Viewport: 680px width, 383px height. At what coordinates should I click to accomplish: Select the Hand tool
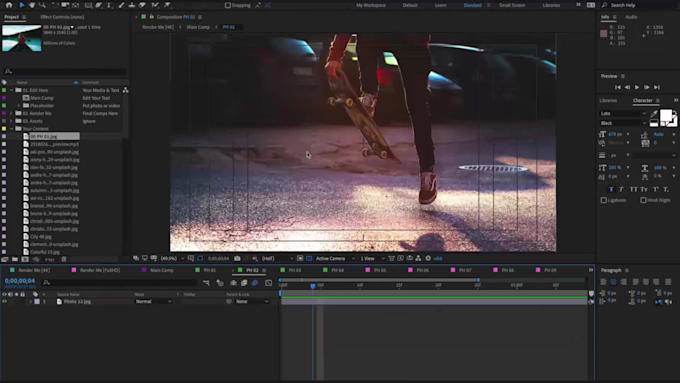click(32, 5)
